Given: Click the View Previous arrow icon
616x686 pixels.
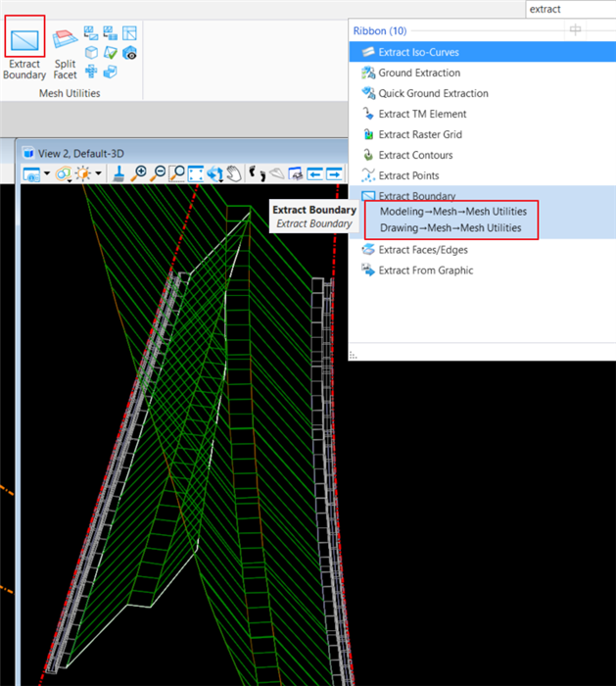Looking at the screenshot, I should (x=315, y=174).
